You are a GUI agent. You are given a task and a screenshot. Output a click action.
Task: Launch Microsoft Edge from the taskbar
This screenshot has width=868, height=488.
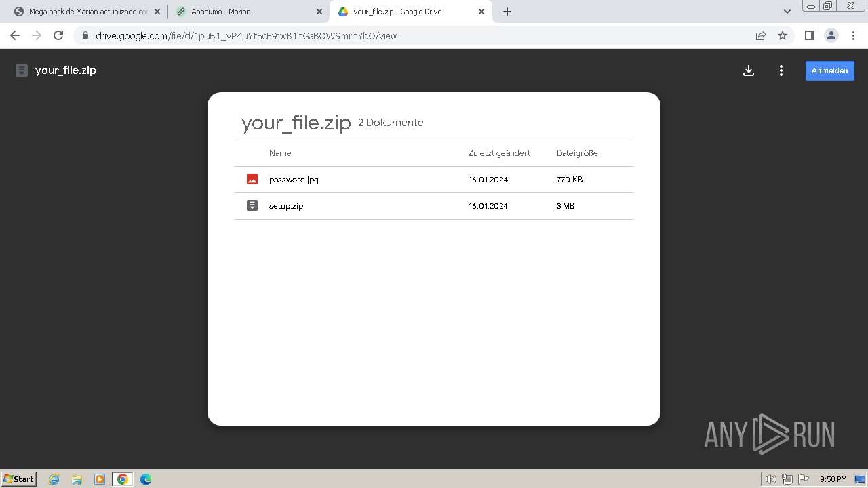coord(146,479)
